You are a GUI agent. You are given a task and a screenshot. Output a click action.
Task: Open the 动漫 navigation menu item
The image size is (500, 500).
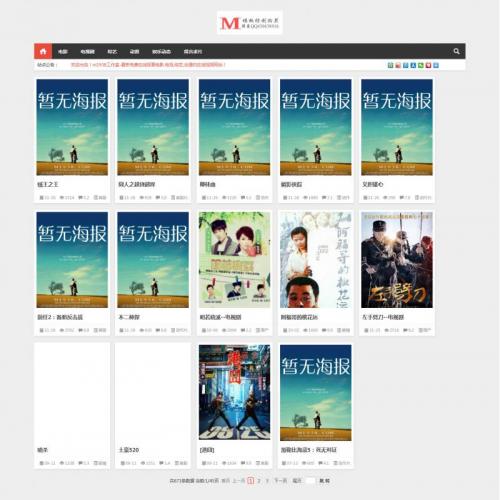pyautogui.click(x=134, y=52)
